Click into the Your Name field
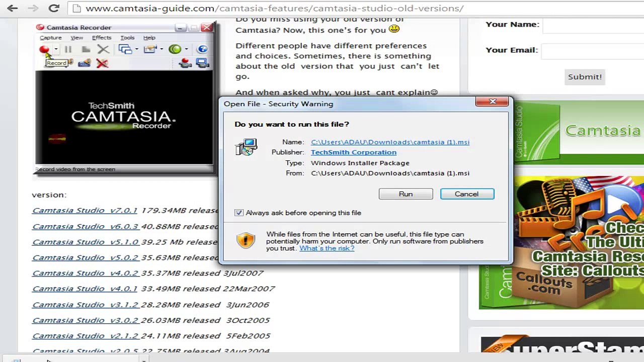This screenshot has height=362, width=644. pos(594,25)
